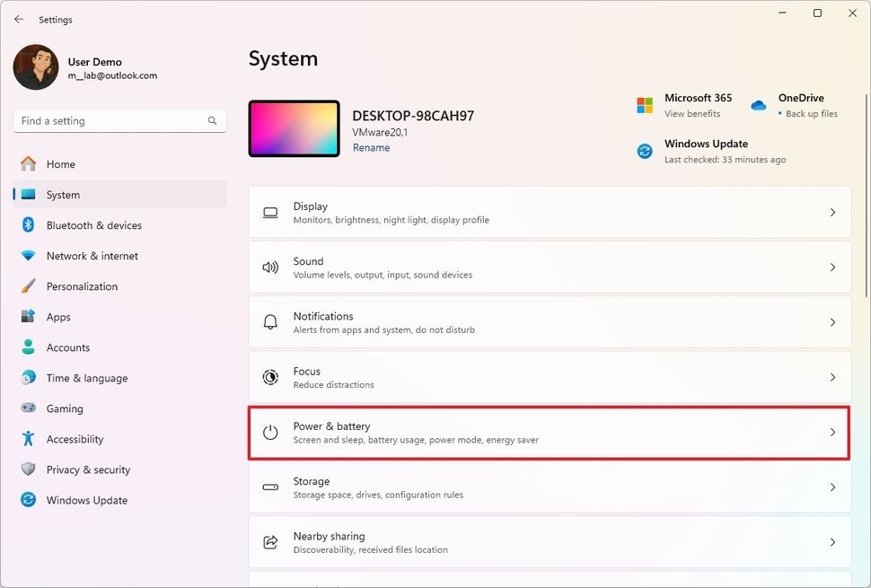The height and width of the screenshot is (588, 871).
Task: Expand the Nearby sharing row chevron
Action: [832, 541]
